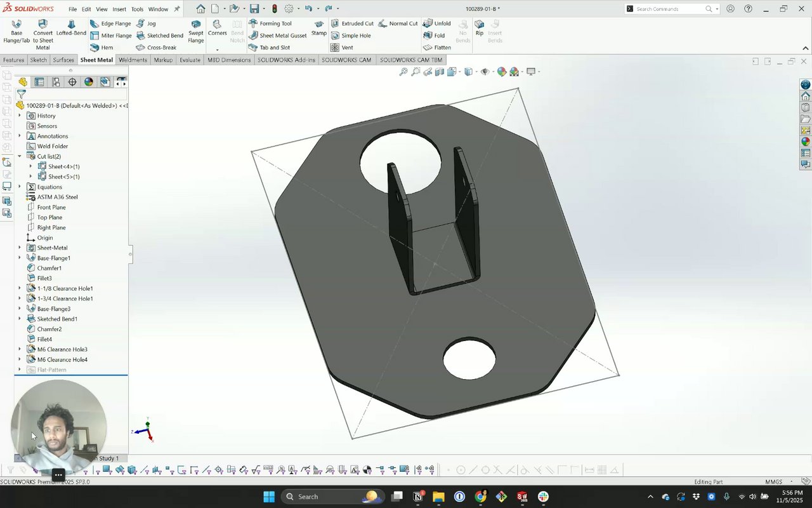Switch to the Sketch tab

coord(39,60)
